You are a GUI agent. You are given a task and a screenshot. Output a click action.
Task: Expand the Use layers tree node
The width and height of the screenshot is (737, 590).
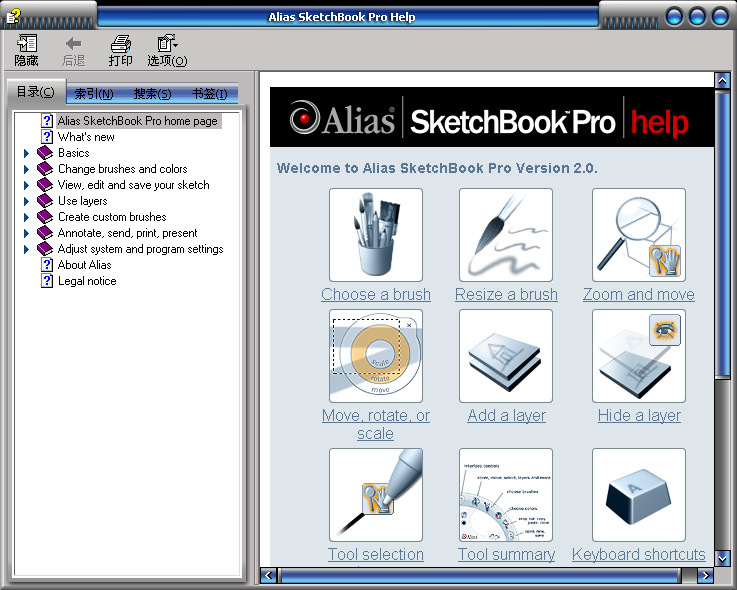coord(26,201)
